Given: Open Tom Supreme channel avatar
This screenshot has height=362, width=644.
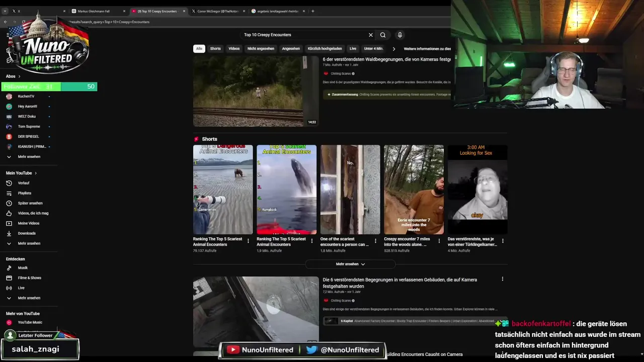Looking at the screenshot, I should [x=9, y=126].
